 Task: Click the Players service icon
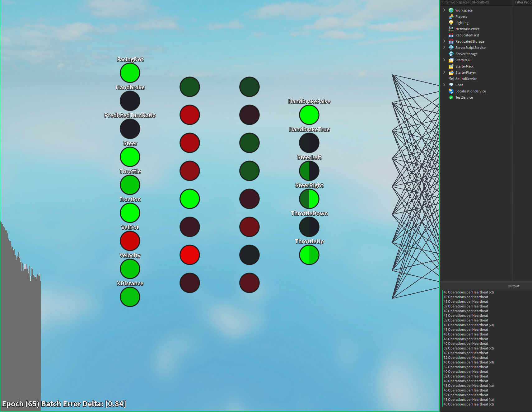coord(451,16)
